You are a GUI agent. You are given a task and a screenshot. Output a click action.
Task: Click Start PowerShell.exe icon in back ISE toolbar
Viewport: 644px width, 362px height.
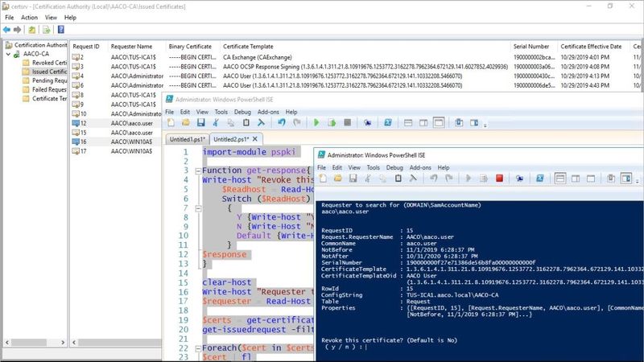point(388,123)
